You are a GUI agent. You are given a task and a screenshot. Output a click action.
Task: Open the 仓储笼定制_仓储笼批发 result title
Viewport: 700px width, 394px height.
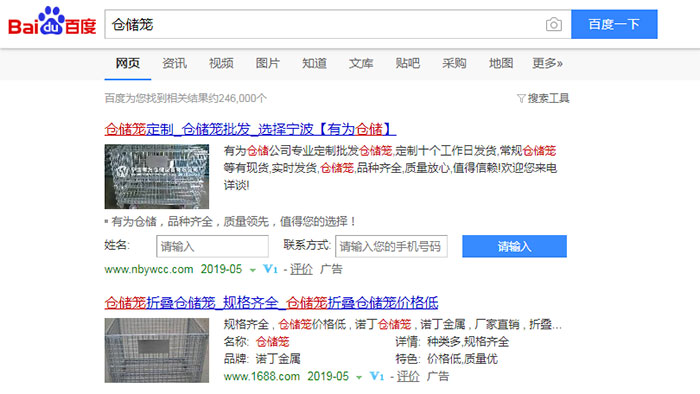(x=250, y=129)
